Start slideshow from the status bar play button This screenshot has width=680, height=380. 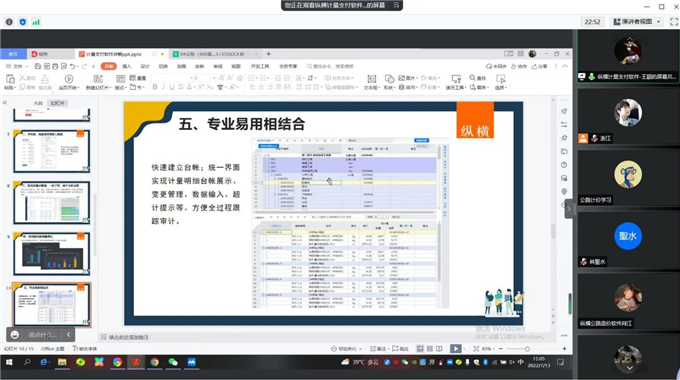(x=455, y=348)
